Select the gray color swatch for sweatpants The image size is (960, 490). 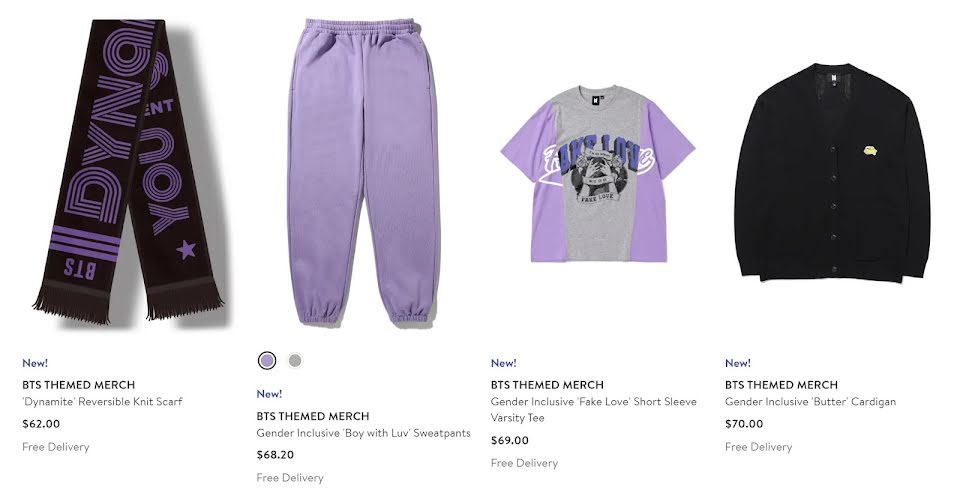coord(295,361)
